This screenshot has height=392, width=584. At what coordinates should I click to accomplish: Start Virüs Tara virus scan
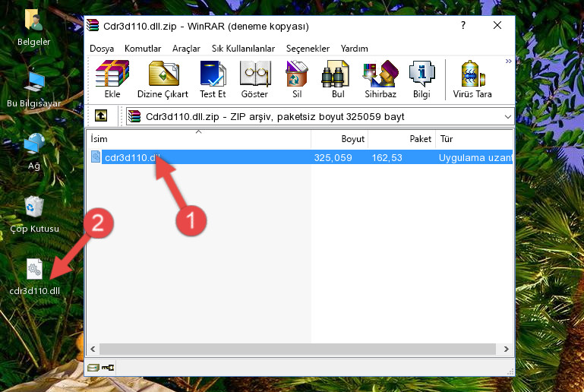click(472, 79)
